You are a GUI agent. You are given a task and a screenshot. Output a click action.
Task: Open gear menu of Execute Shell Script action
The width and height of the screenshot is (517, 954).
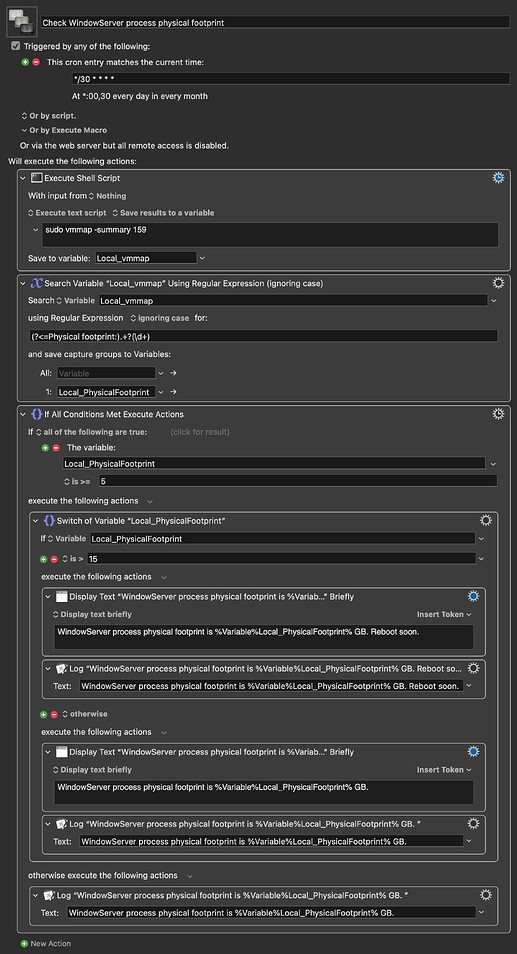tap(498, 178)
